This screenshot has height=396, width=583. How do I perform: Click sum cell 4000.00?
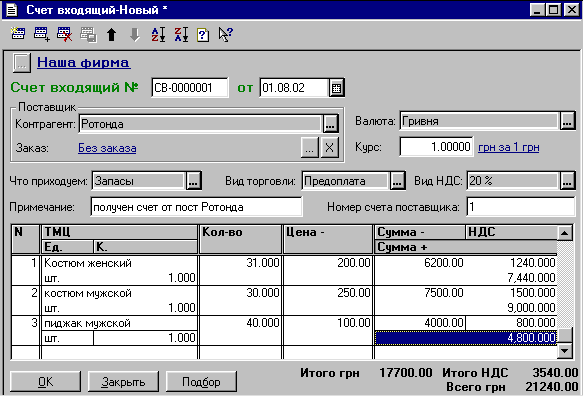click(x=420, y=323)
